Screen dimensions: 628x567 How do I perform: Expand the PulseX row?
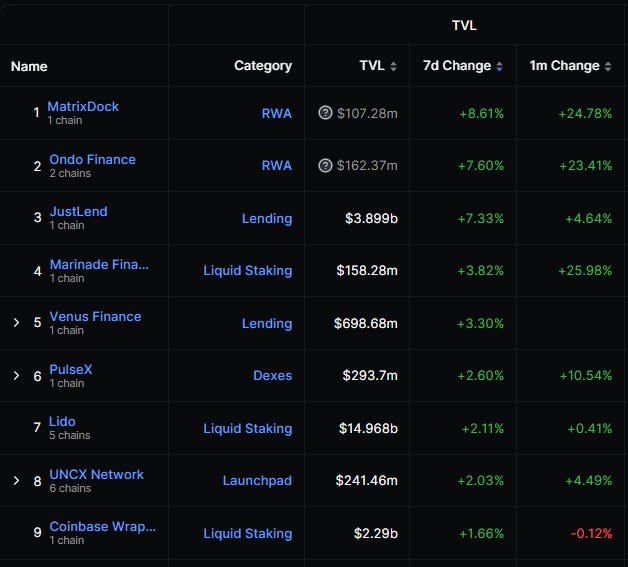[16, 375]
